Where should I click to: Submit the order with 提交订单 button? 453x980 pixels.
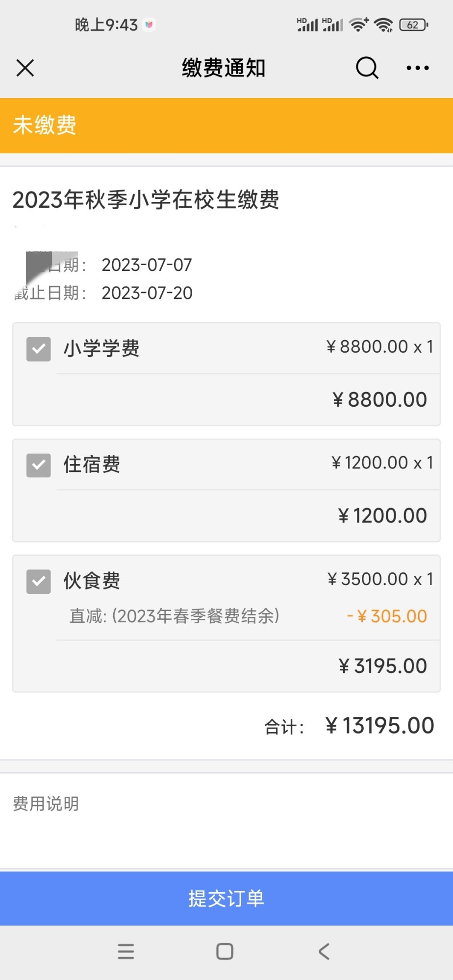[226, 898]
